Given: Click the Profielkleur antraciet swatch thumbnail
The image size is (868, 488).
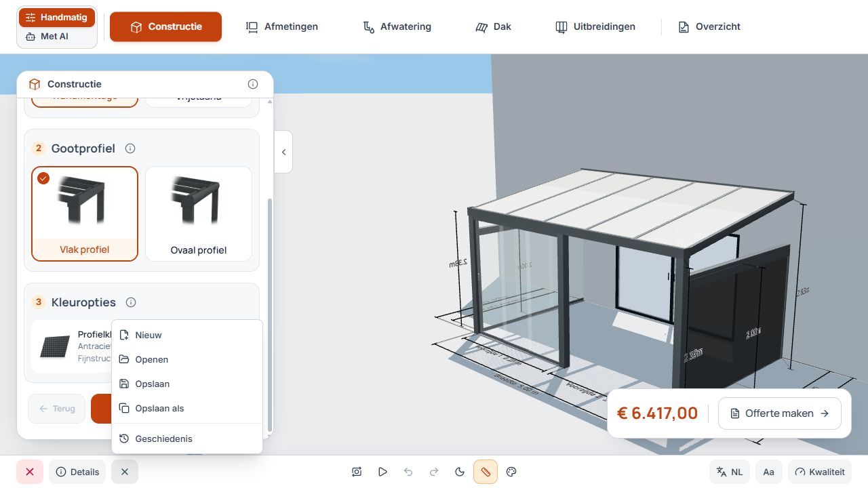Looking at the screenshot, I should click(55, 347).
